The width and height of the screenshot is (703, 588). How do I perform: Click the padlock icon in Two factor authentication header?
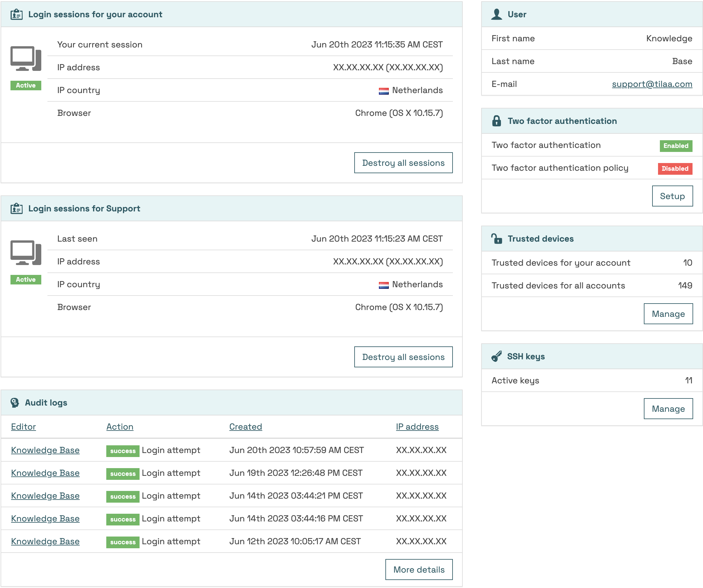pos(497,121)
